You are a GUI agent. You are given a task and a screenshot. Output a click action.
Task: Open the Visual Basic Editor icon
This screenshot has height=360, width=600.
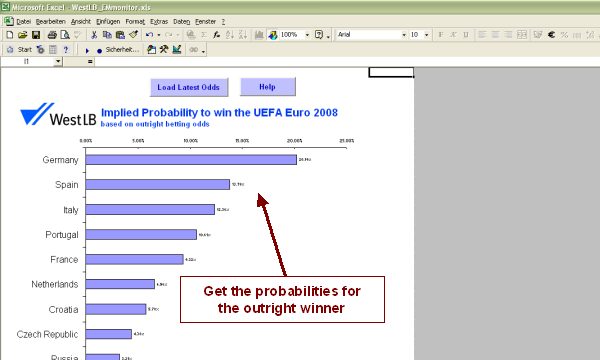click(152, 50)
